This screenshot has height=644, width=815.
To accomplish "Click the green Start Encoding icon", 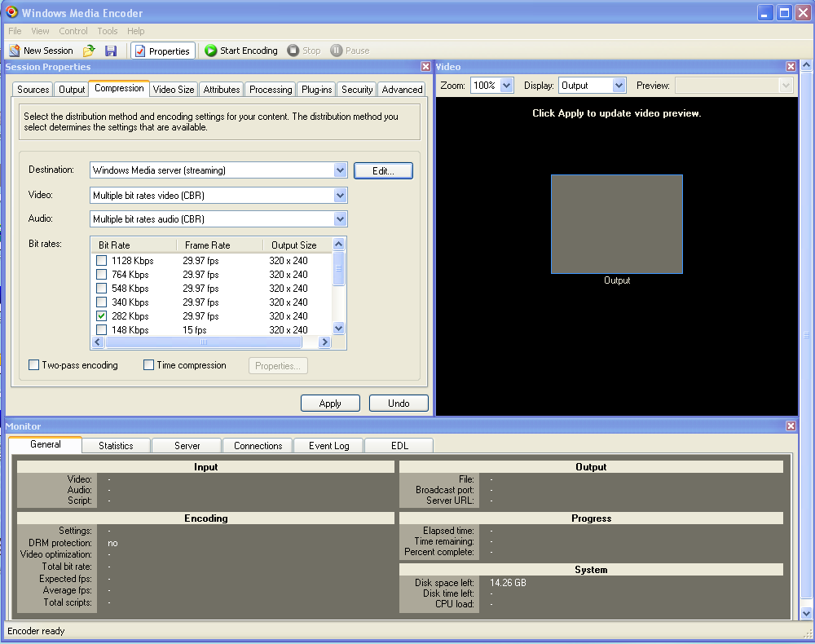I will pyautogui.click(x=210, y=51).
